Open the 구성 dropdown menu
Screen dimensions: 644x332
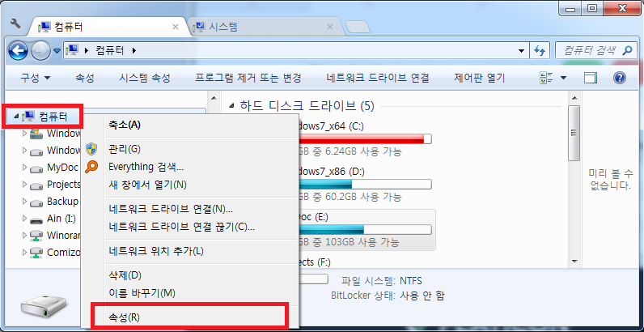tap(36, 78)
